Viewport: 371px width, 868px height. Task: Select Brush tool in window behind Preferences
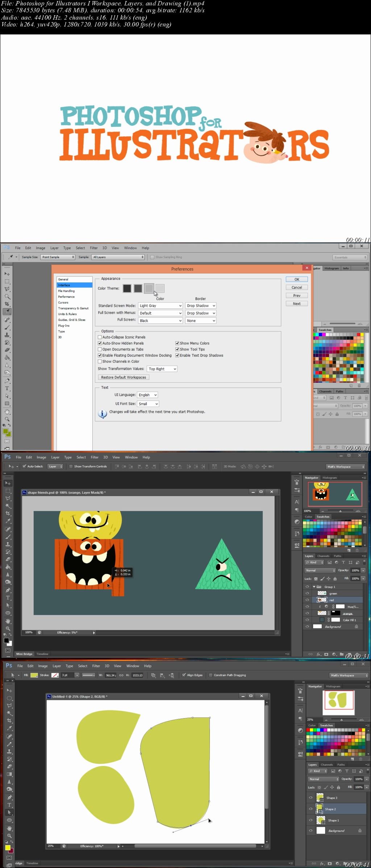(x=7, y=327)
